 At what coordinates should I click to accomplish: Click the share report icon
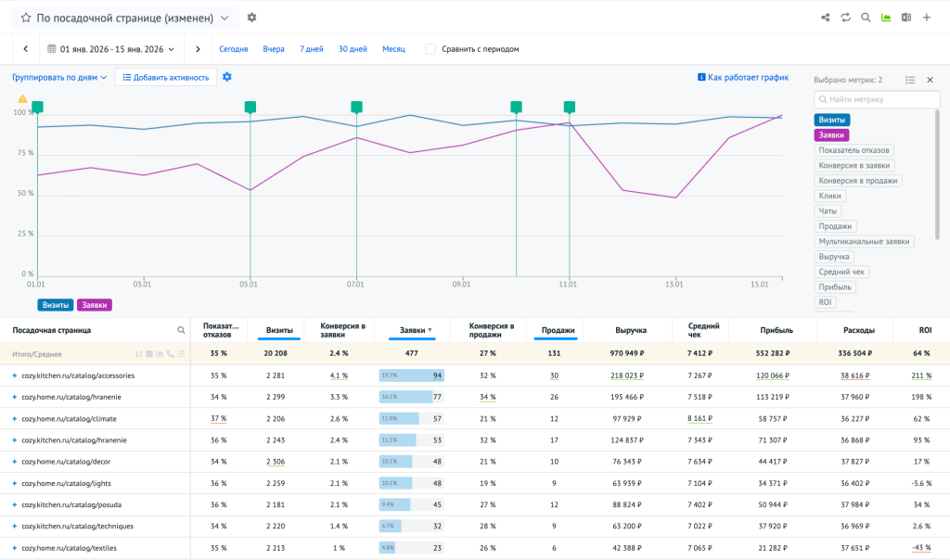pyautogui.click(x=826, y=18)
